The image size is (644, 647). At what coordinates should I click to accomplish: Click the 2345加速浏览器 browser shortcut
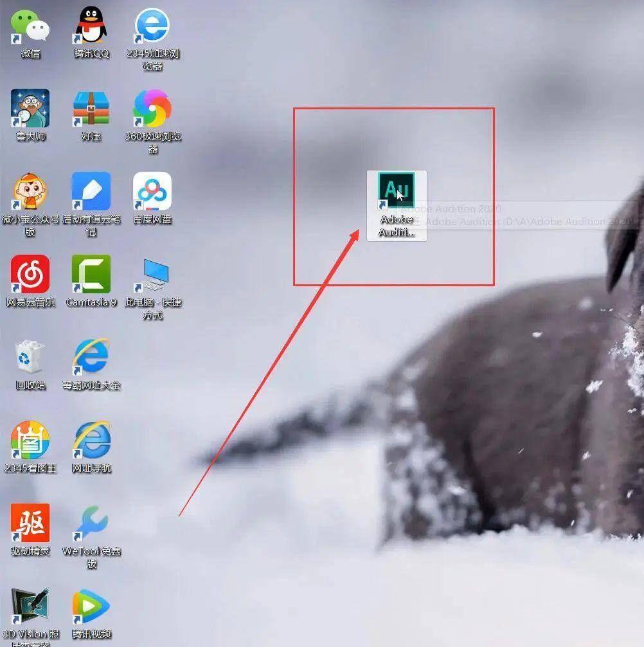(152, 27)
